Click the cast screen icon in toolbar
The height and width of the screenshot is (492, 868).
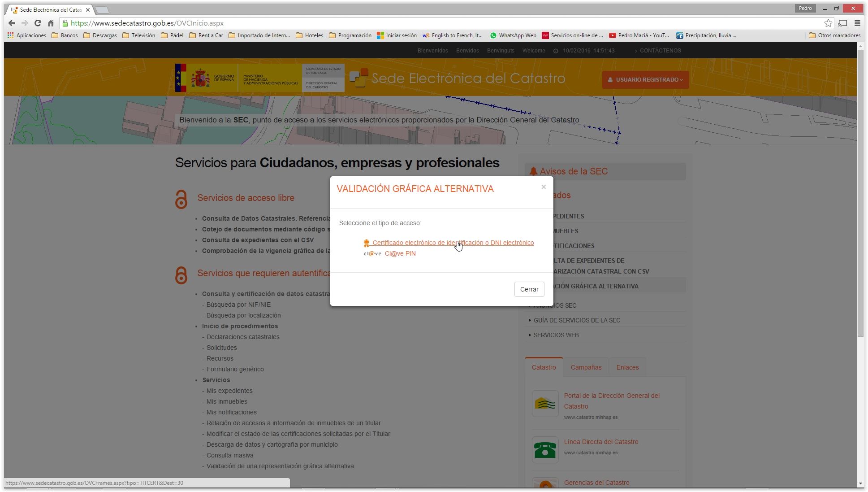coord(843,23)
